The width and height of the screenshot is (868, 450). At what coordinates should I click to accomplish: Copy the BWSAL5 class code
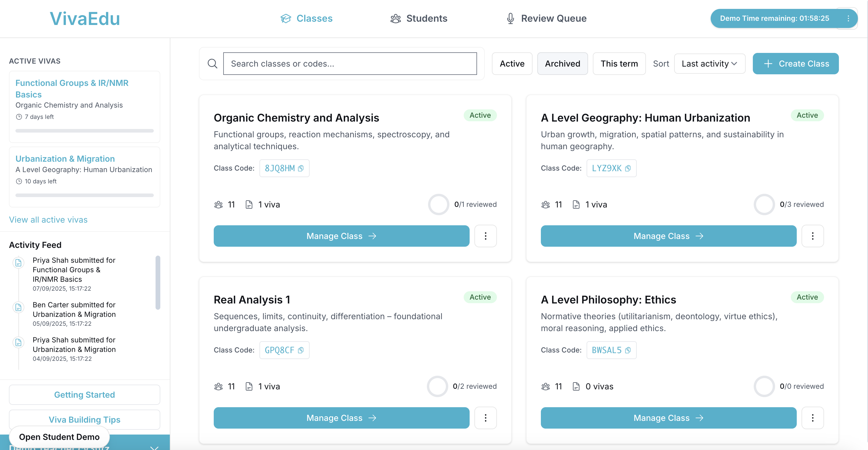tap(628, 350)
